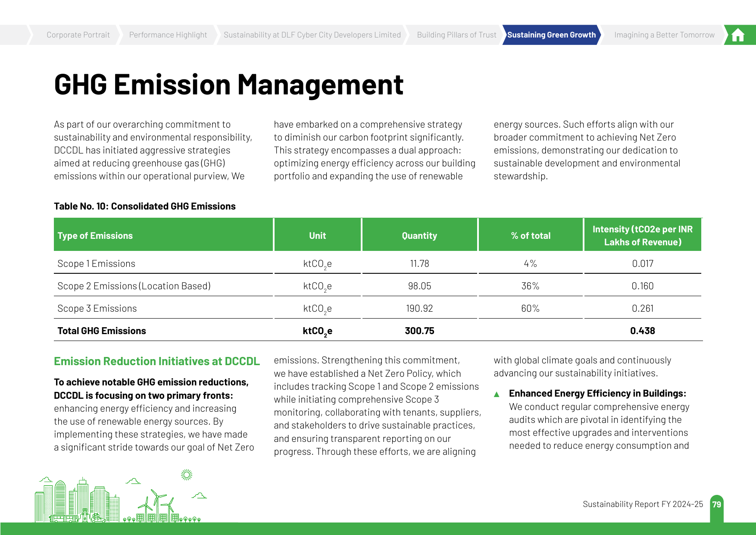Screen dimensions: 756x535
Task: Click Enhanced Energy Efficiency in Buildings subheading
Action: tap(597, 393)
